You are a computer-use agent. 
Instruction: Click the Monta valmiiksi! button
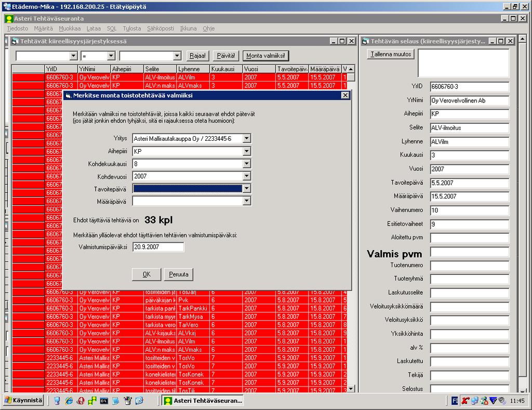click(265, 56)
